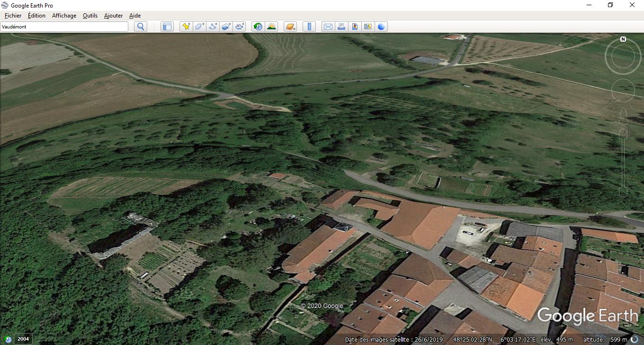Image resolution: width=644 pixels, height=345 pixels.
Task: Click the latitude 48°25'02.28"N readout
Action: (x=473, y=339)
